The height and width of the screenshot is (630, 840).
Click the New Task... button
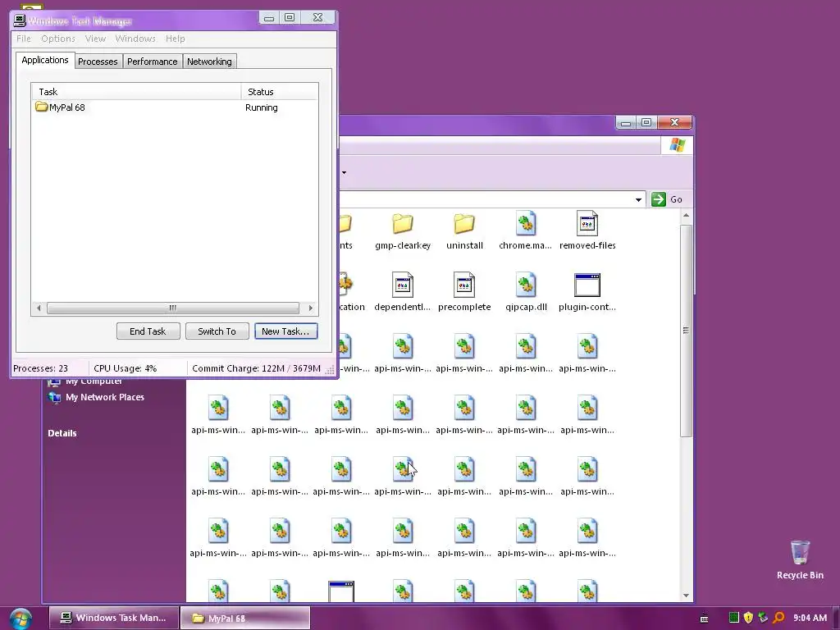pyautogui.click(x=285, y=331)
